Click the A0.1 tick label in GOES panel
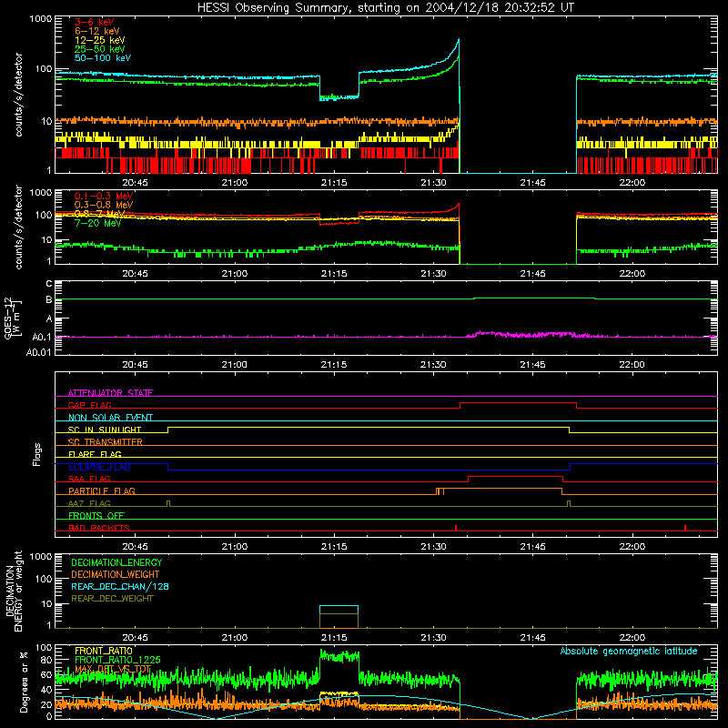This screenshot has height=728, width=728. [x=42, y=337]
